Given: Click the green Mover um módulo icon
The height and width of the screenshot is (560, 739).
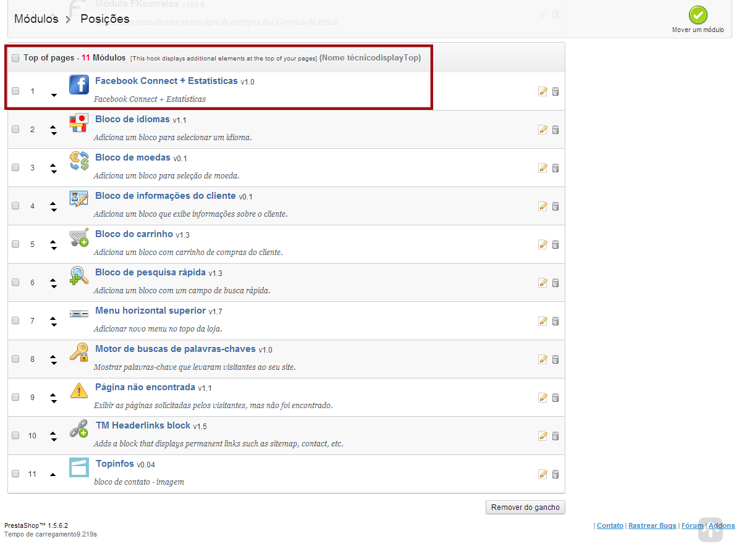Looking at the screenshot, I should point(698,15).
